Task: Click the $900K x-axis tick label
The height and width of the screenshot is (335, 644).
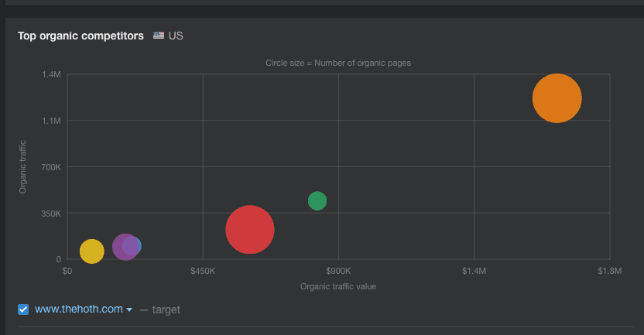Action: [338, 272]
